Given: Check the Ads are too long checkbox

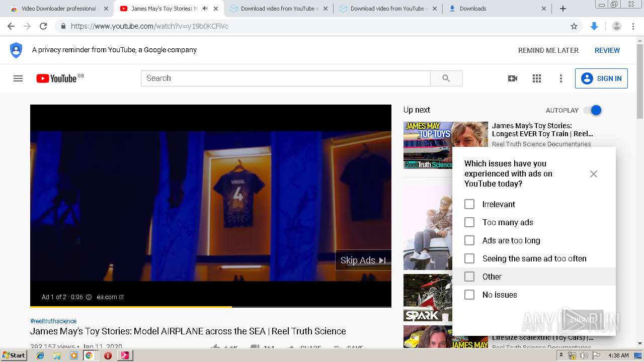Looking at the screenshot, I should pyautogui.click(x=469, y=240).
